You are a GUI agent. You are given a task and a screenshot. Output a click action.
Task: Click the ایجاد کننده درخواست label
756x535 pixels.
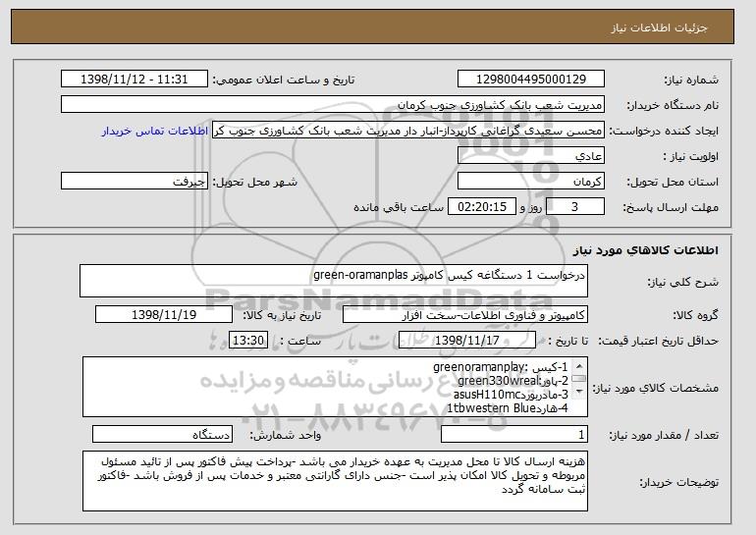(x=664, y=131)
